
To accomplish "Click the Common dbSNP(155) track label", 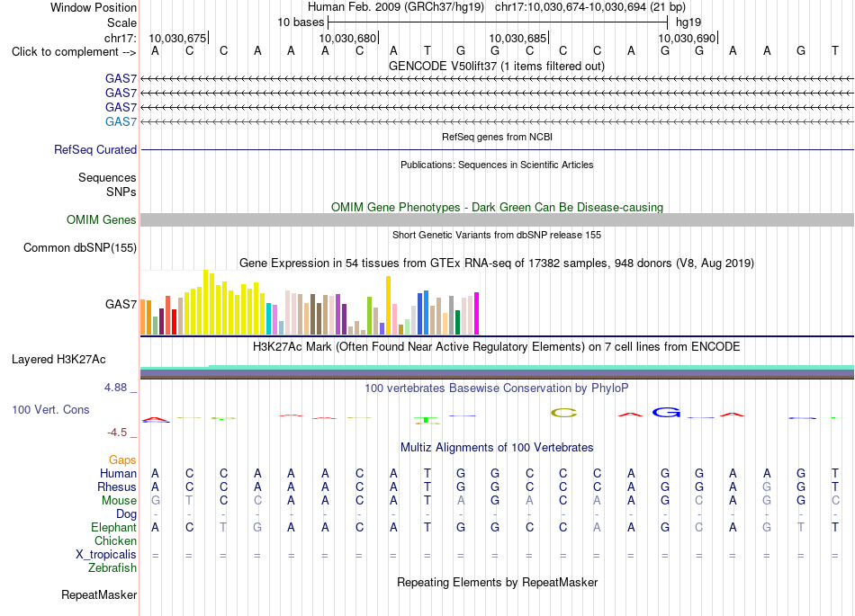I will tap(80, 248).
